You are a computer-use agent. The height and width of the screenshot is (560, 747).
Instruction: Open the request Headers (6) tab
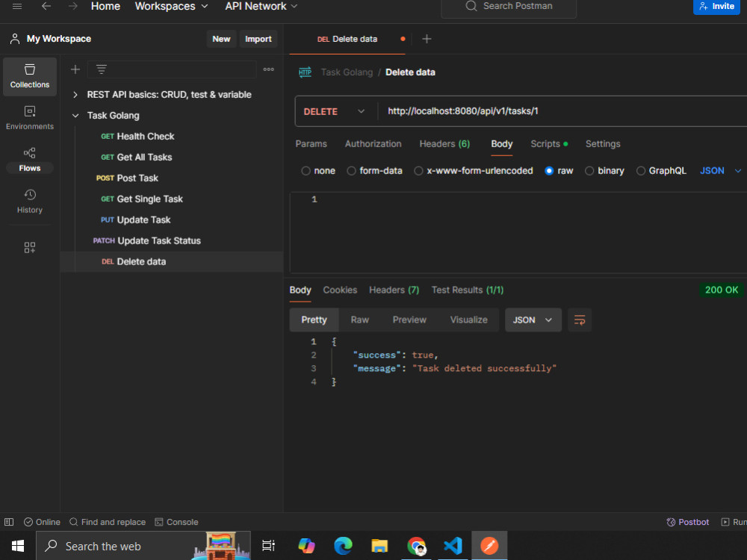point(444,144)
